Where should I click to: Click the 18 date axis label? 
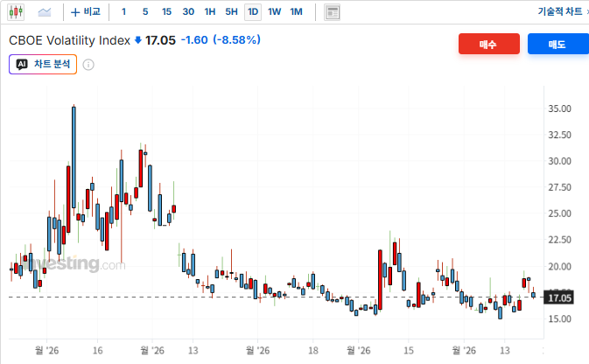pos(313,351)
